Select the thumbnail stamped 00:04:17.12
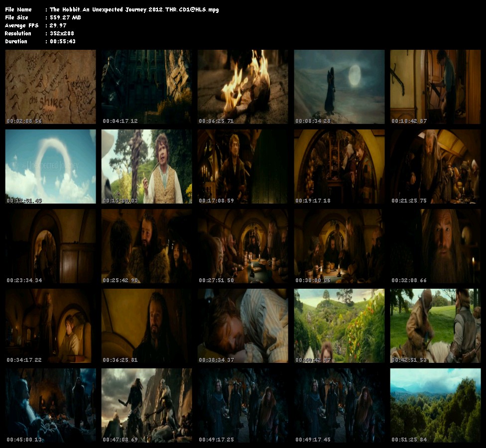The image size is (486, 448). 146,87
